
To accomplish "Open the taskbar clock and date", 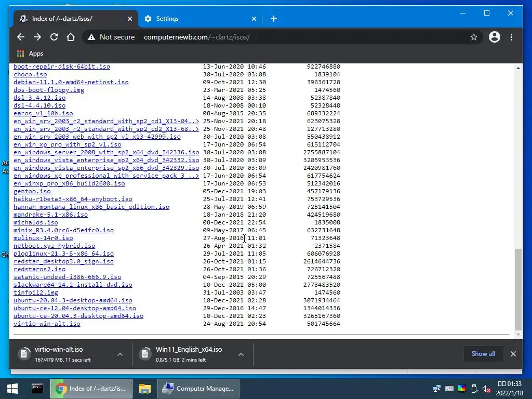I will [509, 389].
